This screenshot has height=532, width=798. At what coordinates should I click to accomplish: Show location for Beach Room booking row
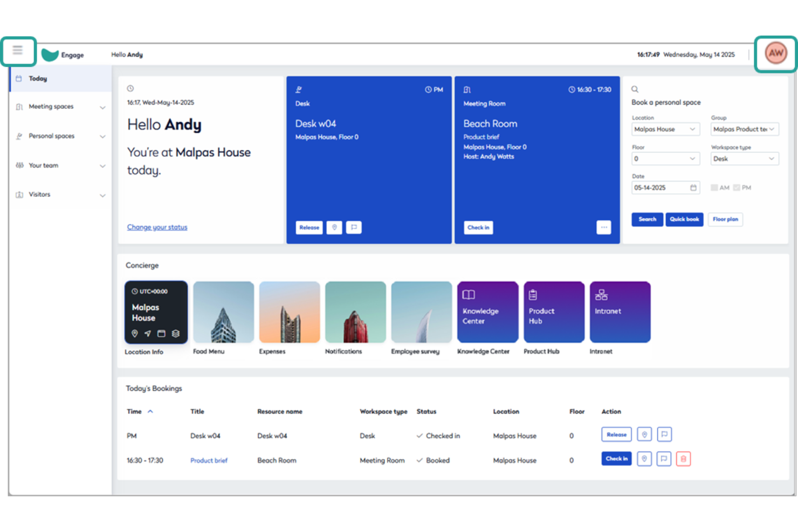(x=644, y=459)
